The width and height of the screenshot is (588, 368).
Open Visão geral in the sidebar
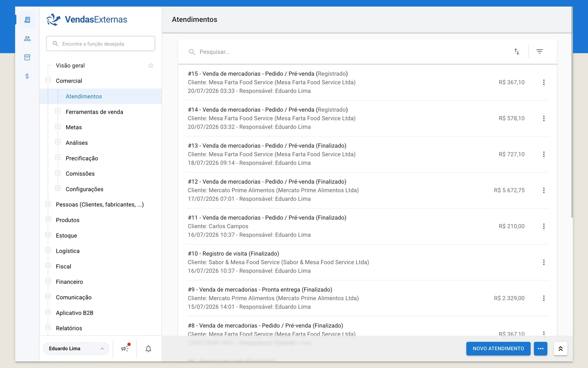(70, 65)
